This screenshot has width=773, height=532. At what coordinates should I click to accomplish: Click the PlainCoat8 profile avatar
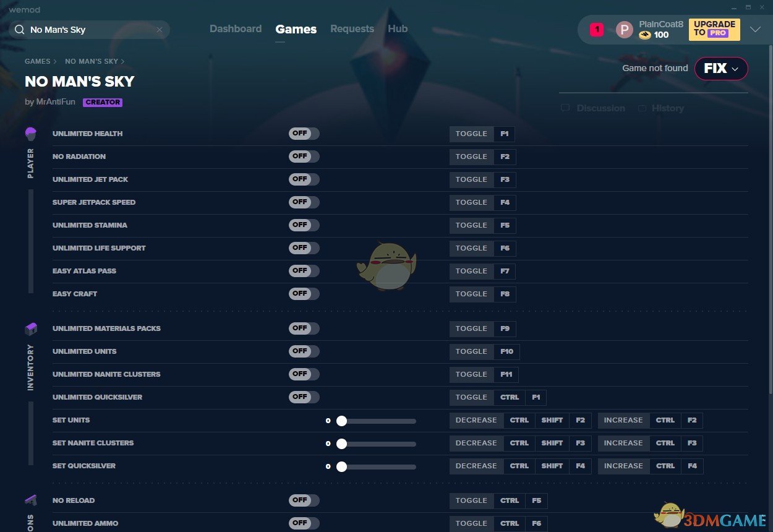pos(625,30)
